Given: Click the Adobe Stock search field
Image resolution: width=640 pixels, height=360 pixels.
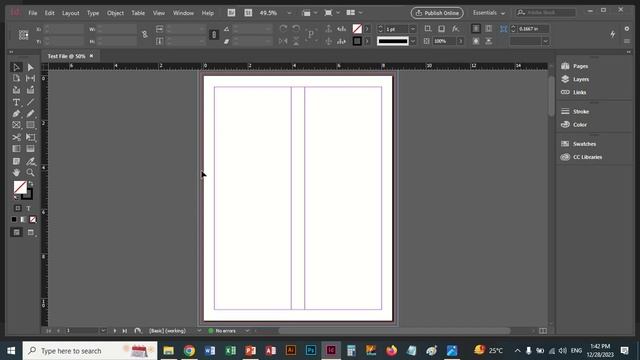Looking at the screenshot, I should (545, 13).
